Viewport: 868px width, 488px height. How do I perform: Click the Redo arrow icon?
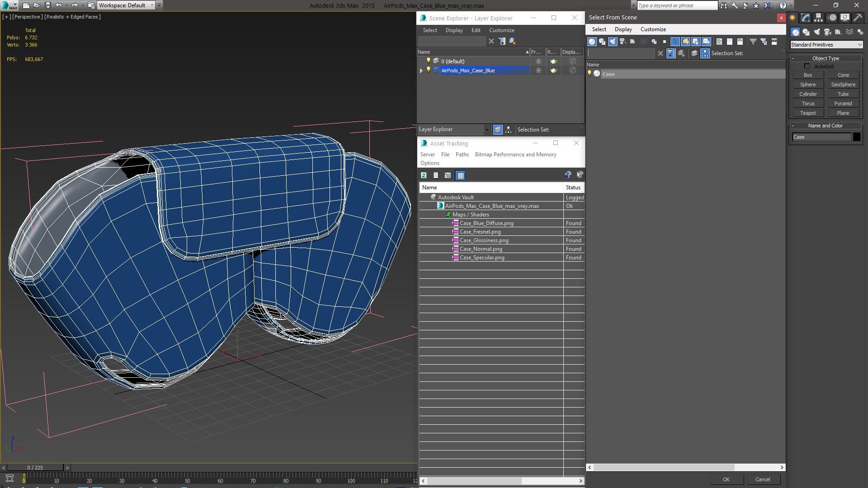pyautogui.click(x=75, y=5)
